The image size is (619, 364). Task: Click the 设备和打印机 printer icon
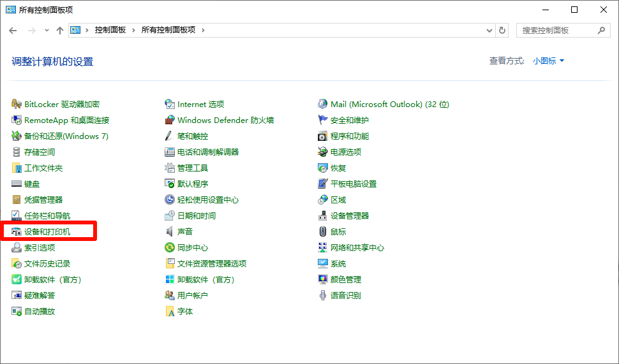tap(16, 232)
